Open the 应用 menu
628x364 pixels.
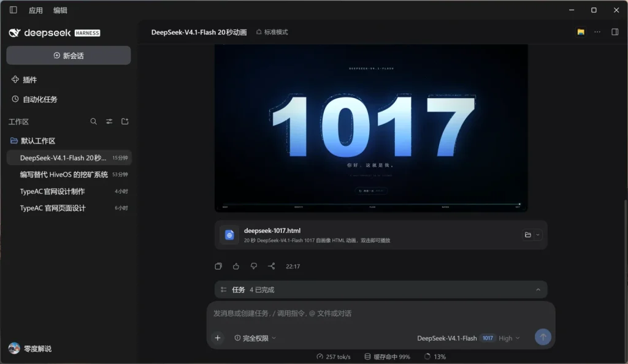click(36, 10)
